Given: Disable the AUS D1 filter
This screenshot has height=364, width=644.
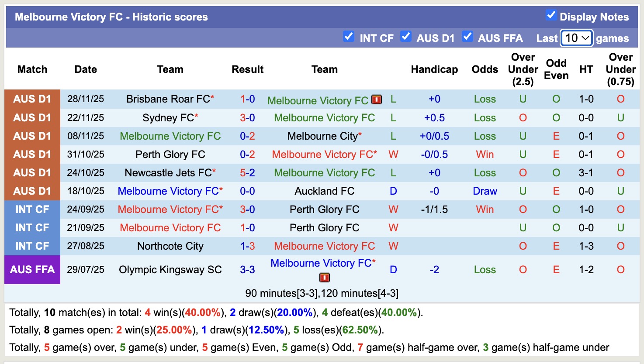Looking at the screenshot, I should 406,37.
